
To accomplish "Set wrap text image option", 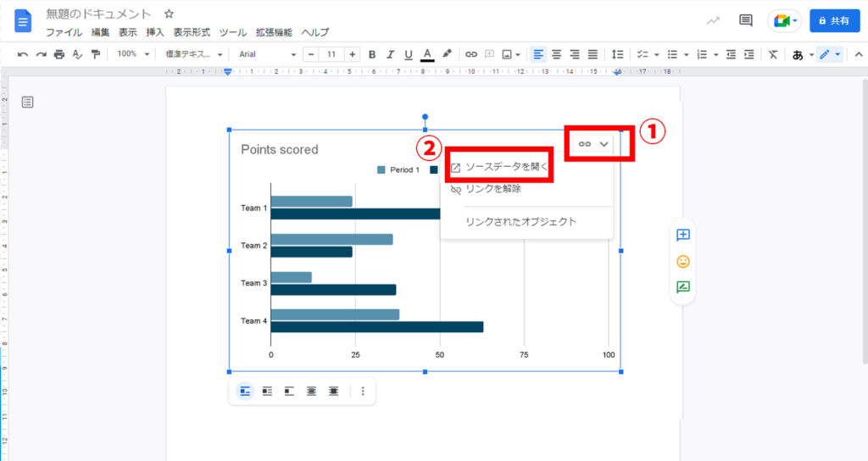I will [x=267, y=392].
